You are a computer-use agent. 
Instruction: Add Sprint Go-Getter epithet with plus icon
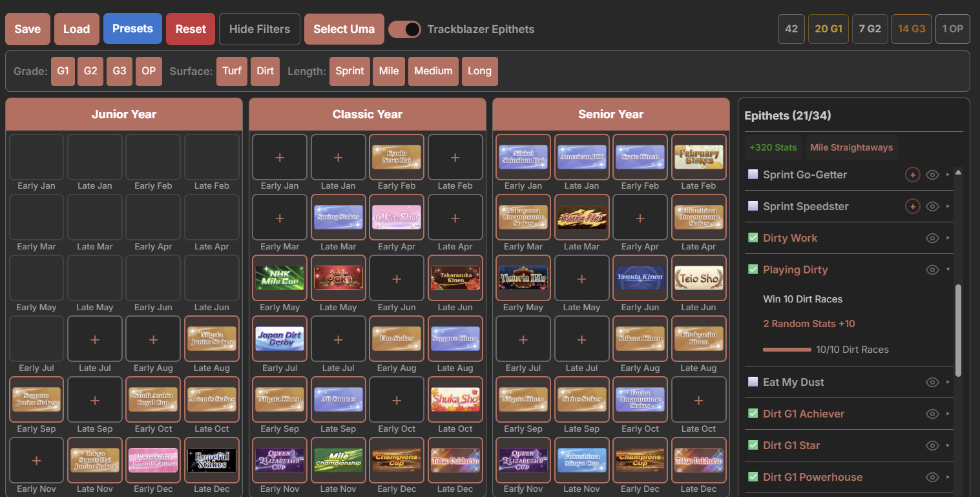pyautogui.click(x=912, y=174)
